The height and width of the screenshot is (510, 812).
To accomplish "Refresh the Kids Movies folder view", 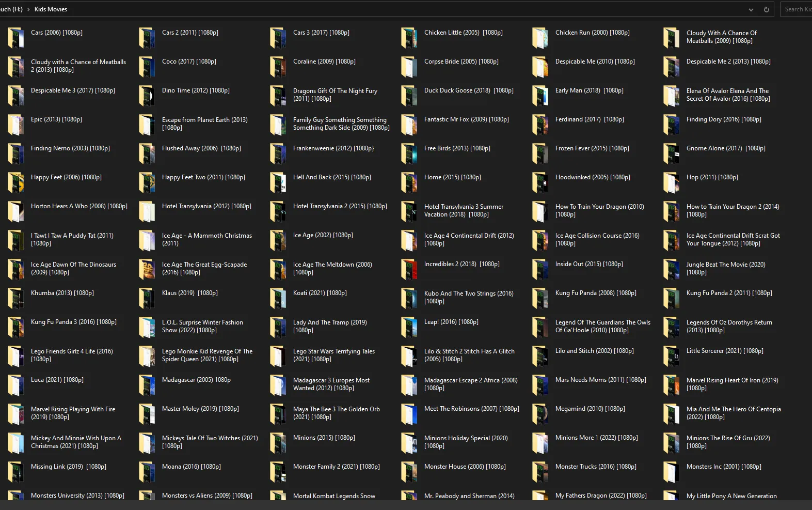I will point(767,9).
